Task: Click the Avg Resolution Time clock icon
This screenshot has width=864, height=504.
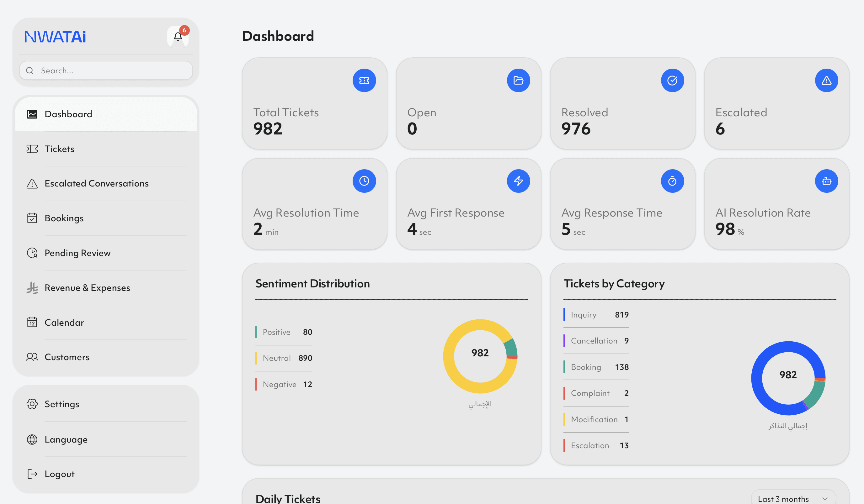Action: pos(364,181)
